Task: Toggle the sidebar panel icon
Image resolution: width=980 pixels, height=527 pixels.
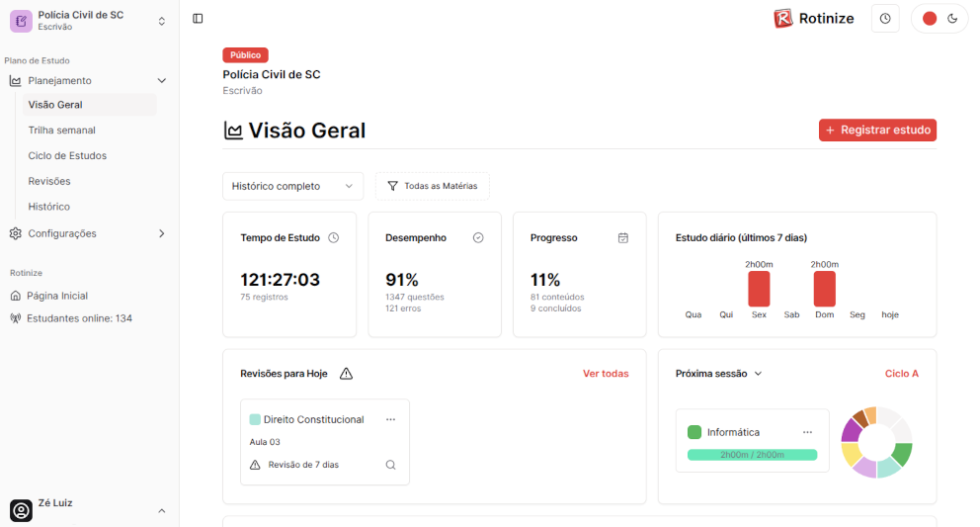Action: coord(198,19)
